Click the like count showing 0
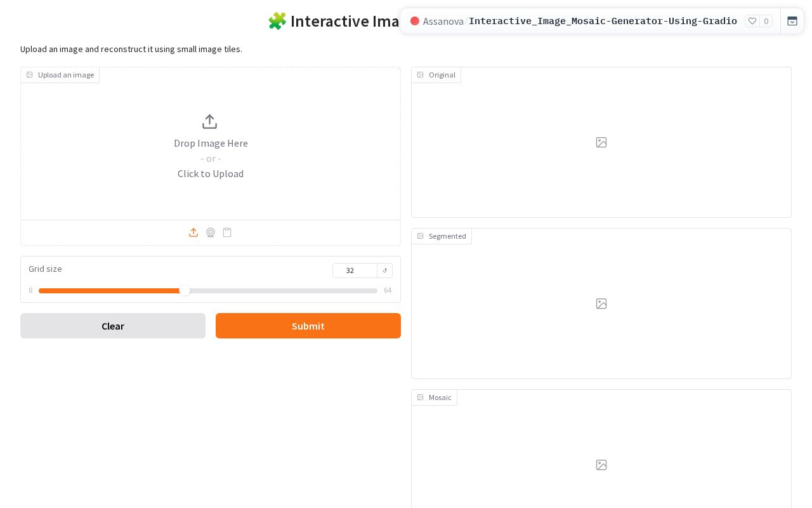 click(x=766, y=21)
